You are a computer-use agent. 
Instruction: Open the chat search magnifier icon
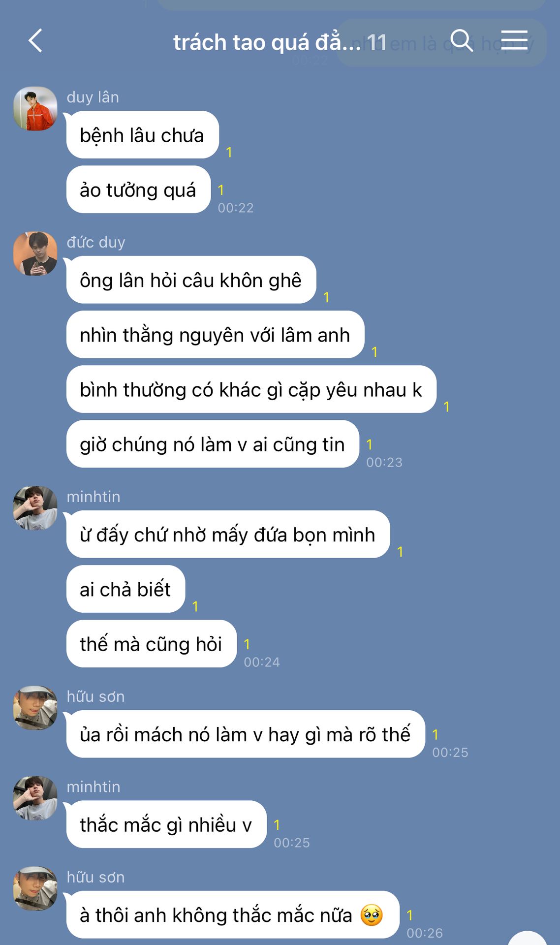[x=462, y=40]
